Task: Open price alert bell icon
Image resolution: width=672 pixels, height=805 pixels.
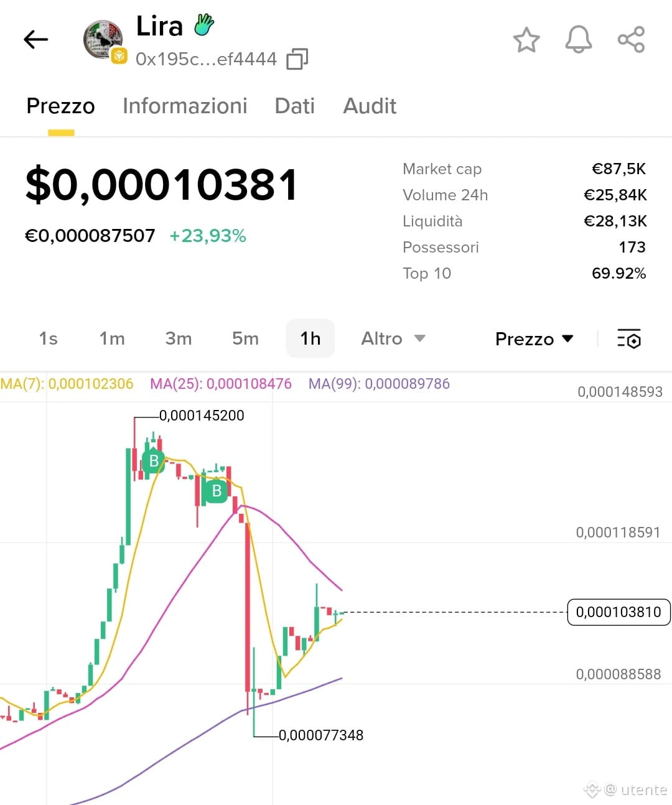Action: click(578, 40)
